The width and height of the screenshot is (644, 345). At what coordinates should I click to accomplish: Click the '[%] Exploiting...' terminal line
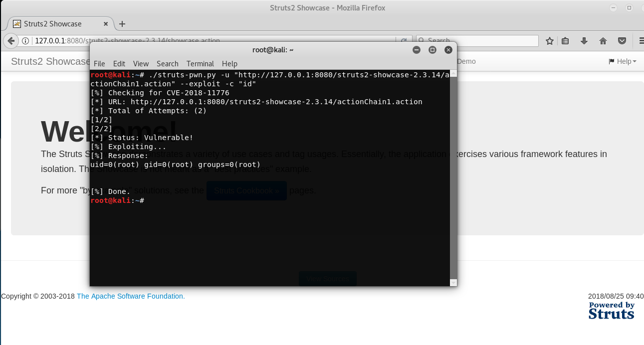point(128,147)
